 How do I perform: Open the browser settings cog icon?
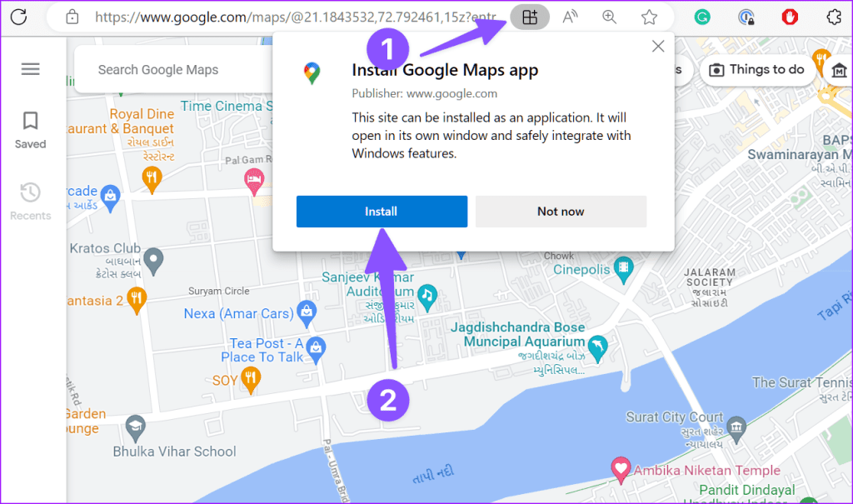pos(836,17)
